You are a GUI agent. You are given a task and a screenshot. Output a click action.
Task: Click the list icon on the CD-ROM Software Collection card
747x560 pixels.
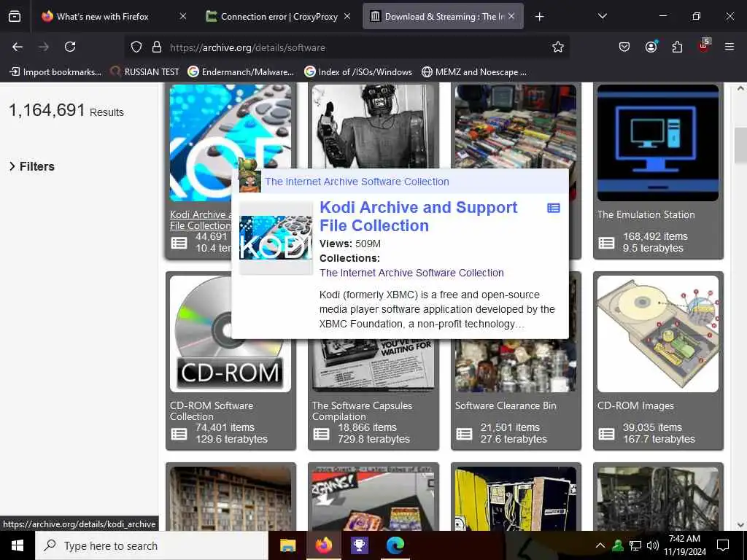tap(179, 434)
